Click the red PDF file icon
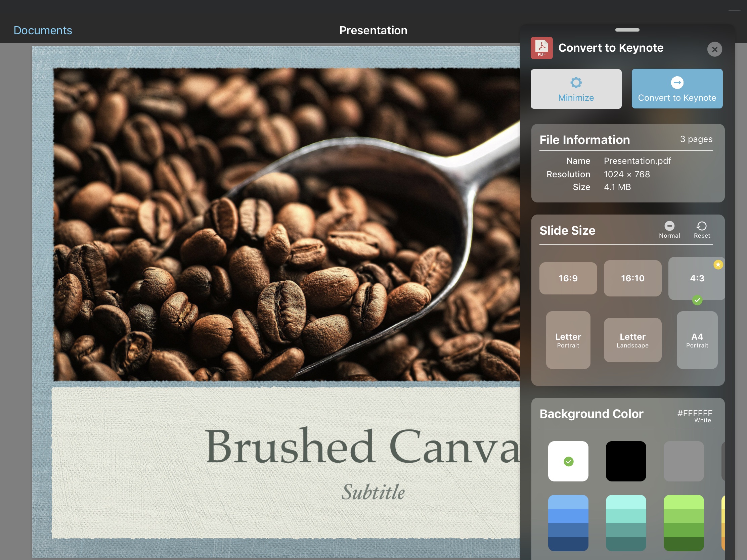The width and height of the screenshot is (747, 560). click(541, 48)
